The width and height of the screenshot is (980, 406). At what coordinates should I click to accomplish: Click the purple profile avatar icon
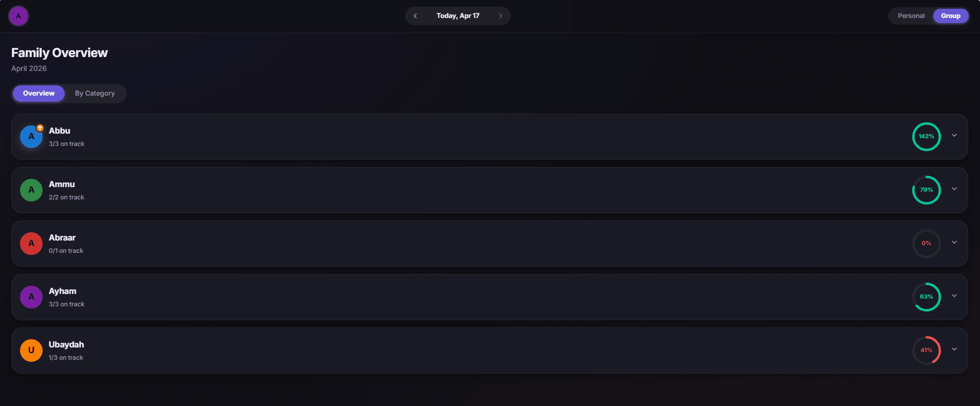[18, 16]
